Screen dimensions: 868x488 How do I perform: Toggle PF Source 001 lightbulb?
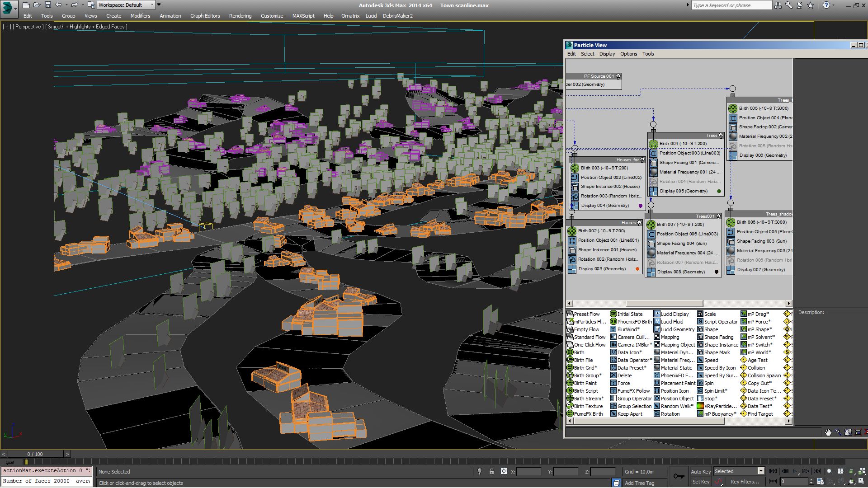[618, 76]
